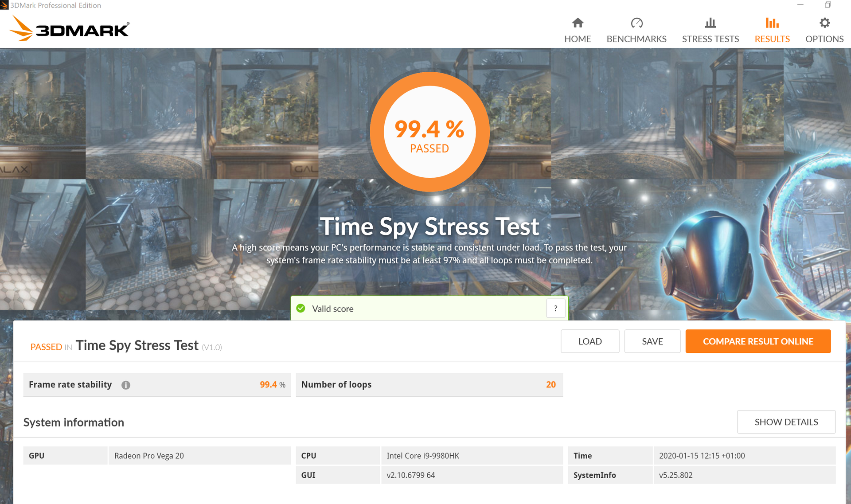Viewport: 851px width, 504px height.
Task: Click the System information heading
Action: pos(74,422)
